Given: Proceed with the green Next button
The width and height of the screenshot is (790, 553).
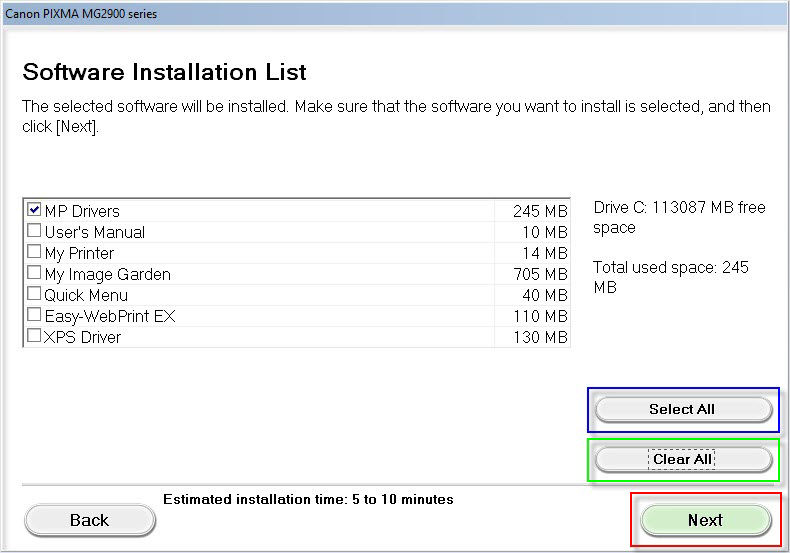Looking at the screenshot, I should tap(705, 520).
